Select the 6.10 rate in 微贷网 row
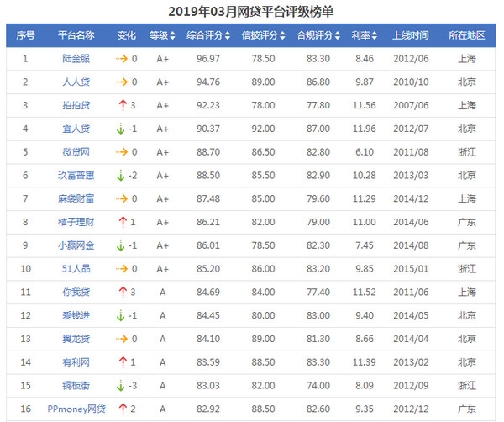 (x=365, y=152)
